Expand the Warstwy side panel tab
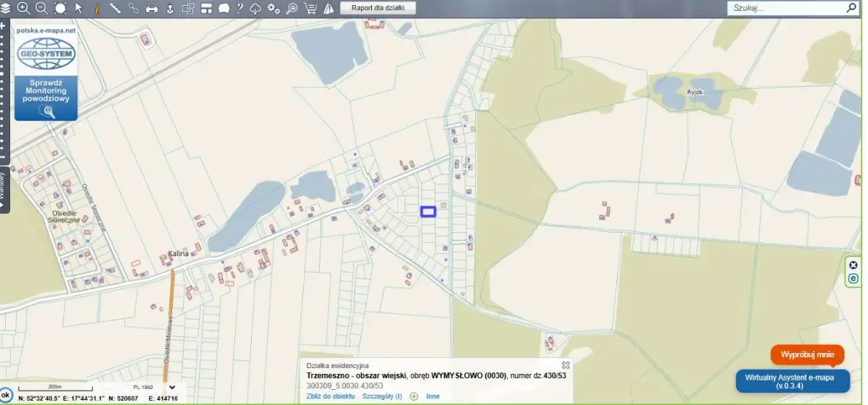 pyautogui.click(x=4, y=189)
